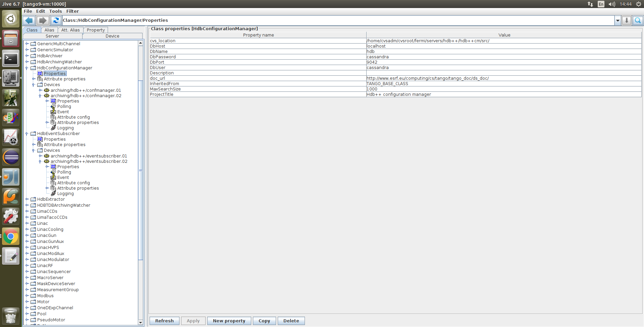Select the MaxSearchSize value 1000 cell
Viewport: 644px width, 327px height.
click(x=504, y=89)
